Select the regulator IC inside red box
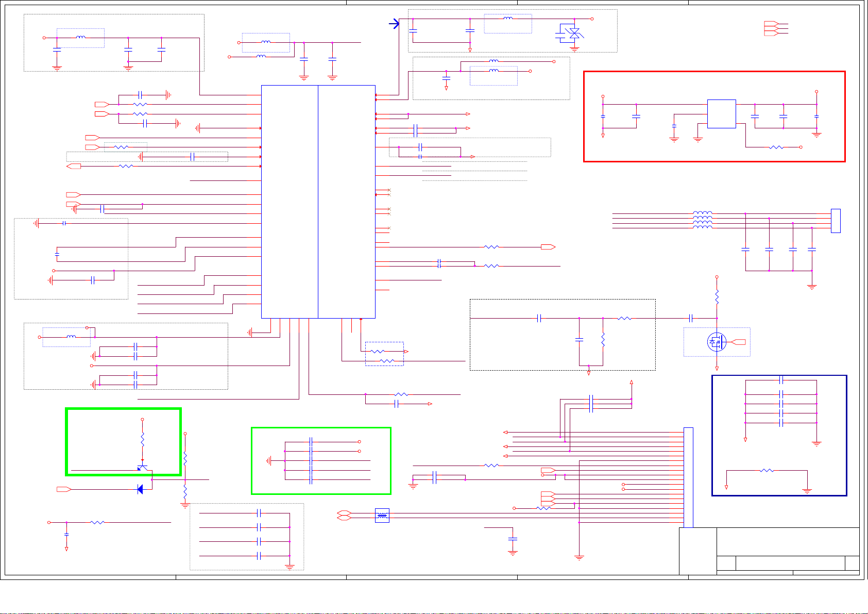Screen dimensions: 868x614 [x=721, y=114]
